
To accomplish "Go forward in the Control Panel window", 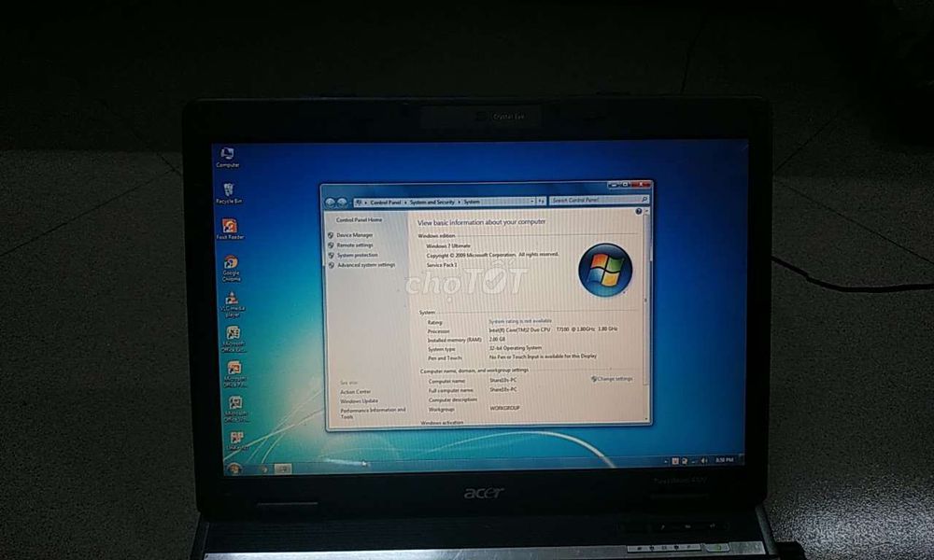I will coord(342,203).
